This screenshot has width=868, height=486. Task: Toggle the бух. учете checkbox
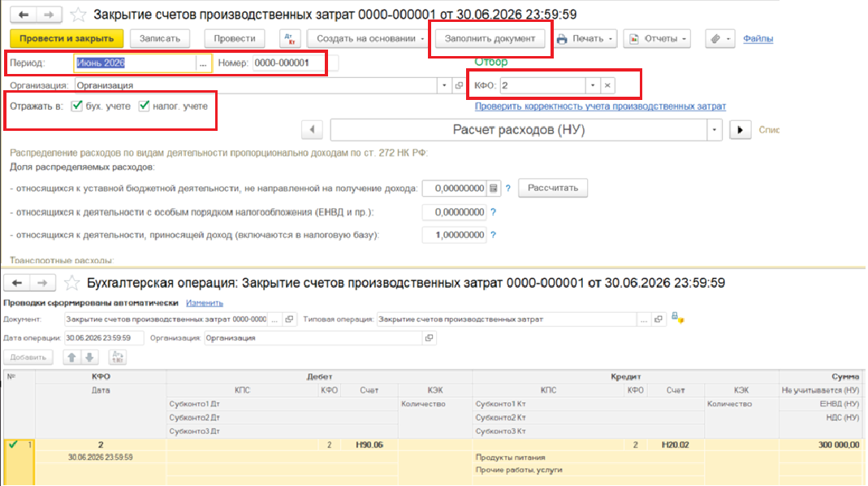77,106
